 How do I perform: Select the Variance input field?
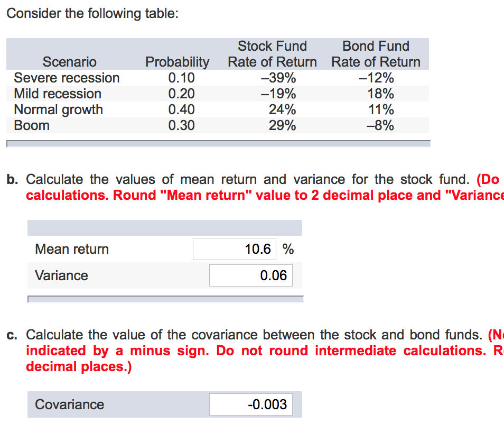250,275
